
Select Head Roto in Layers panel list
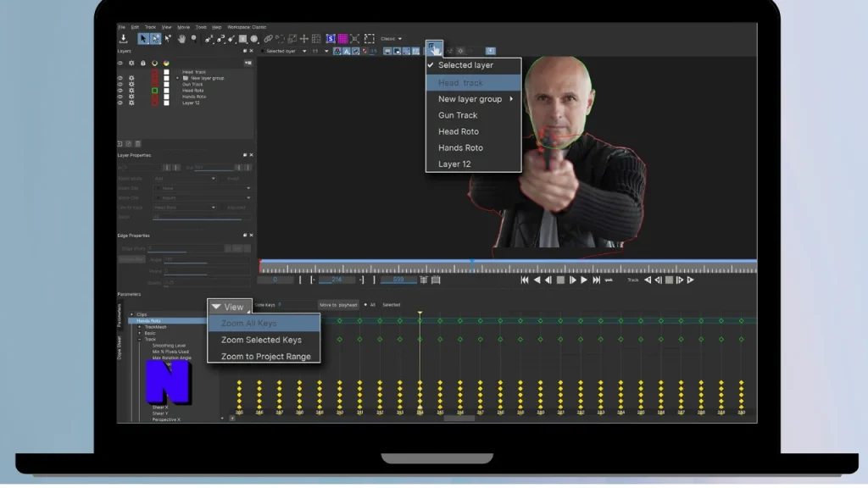[192, 90]
